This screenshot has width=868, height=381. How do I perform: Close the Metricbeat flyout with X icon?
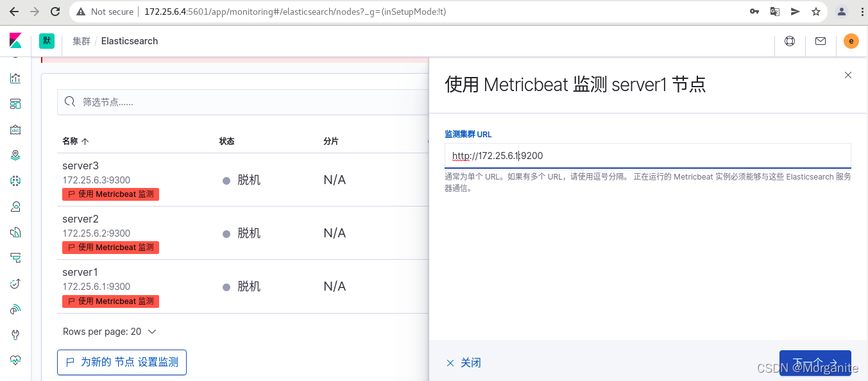point(848,75)
